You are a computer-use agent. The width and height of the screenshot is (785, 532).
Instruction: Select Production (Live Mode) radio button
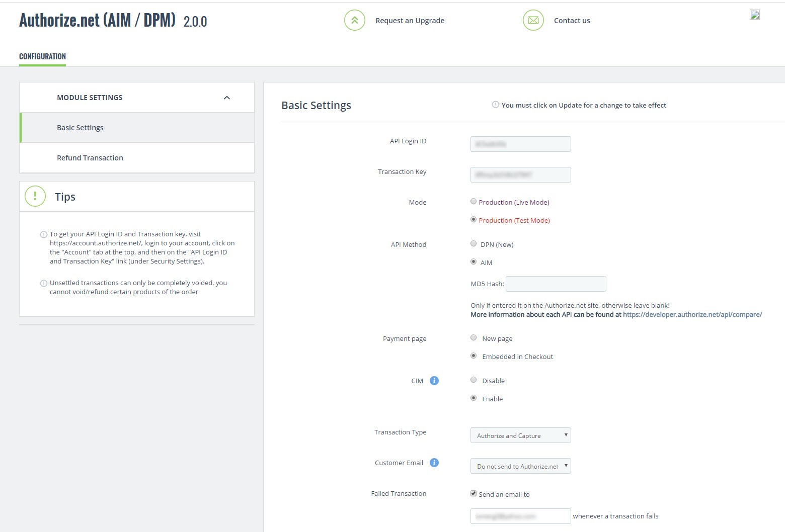point(474,201)
